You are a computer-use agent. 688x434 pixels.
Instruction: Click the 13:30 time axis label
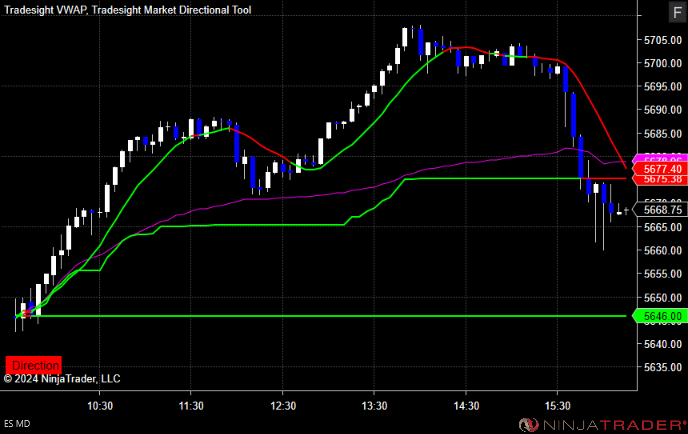[x=374, y=406]
